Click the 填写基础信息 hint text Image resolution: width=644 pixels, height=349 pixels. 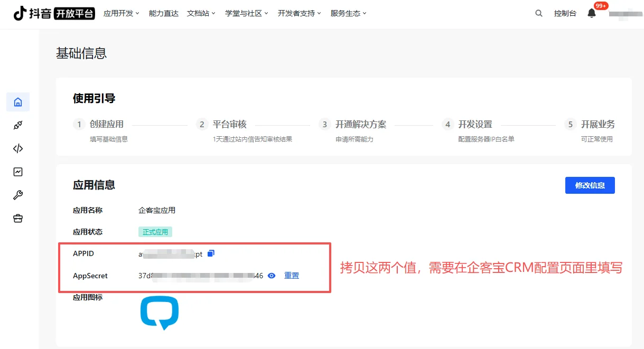click(x=109, y=139)
